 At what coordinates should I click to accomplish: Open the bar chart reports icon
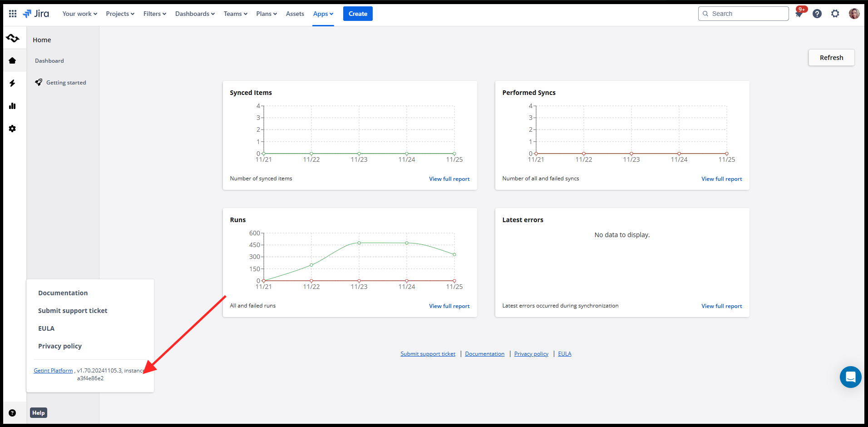[12, 106]
